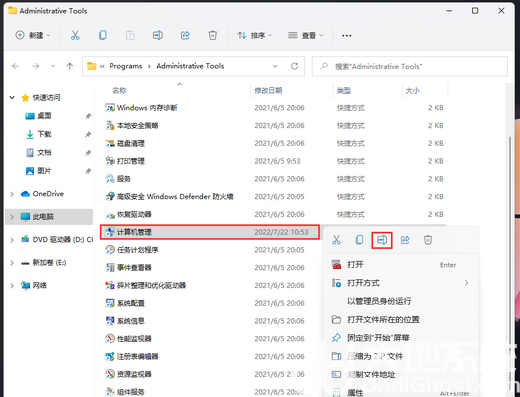Click the 打印管理 shortcut icon
The width and height of the screenshot is (520, 397).
coord(110,161)
